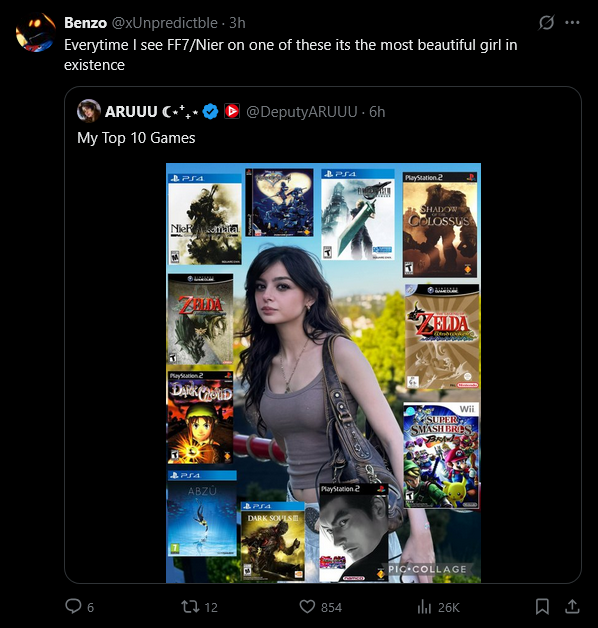598x628 pixels.
Task: Open the share upload icon
Action: coord(572,607)
